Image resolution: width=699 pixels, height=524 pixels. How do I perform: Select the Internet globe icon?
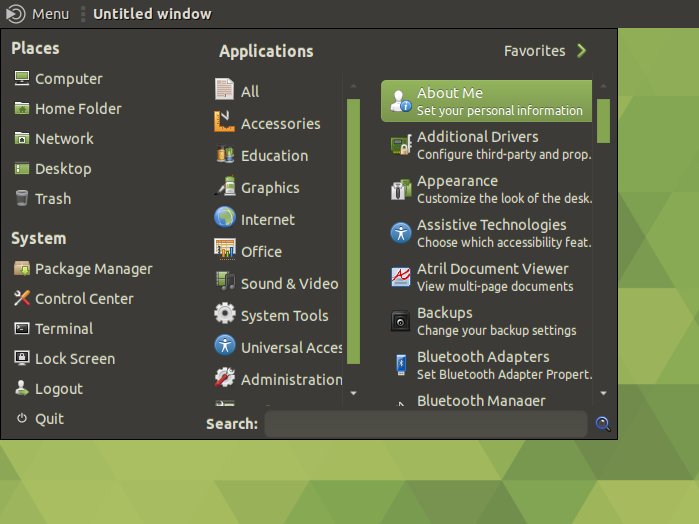pos(225,217)
